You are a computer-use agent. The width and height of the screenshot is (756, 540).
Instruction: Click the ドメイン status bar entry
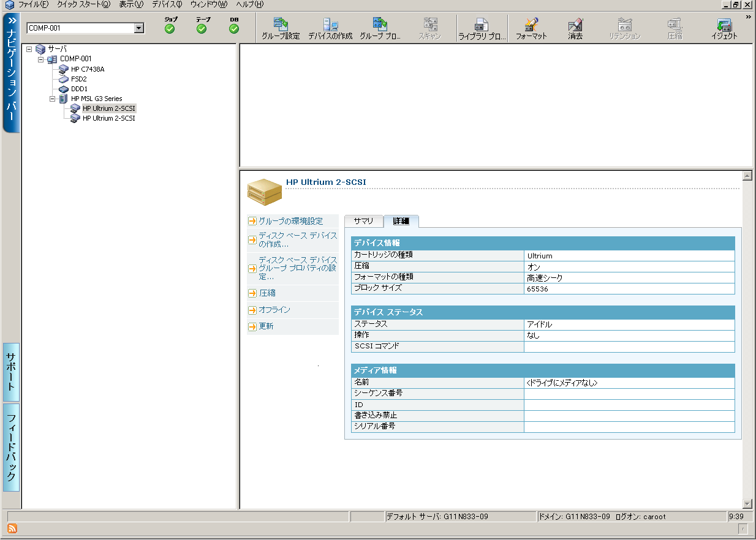tap(631, 517)
